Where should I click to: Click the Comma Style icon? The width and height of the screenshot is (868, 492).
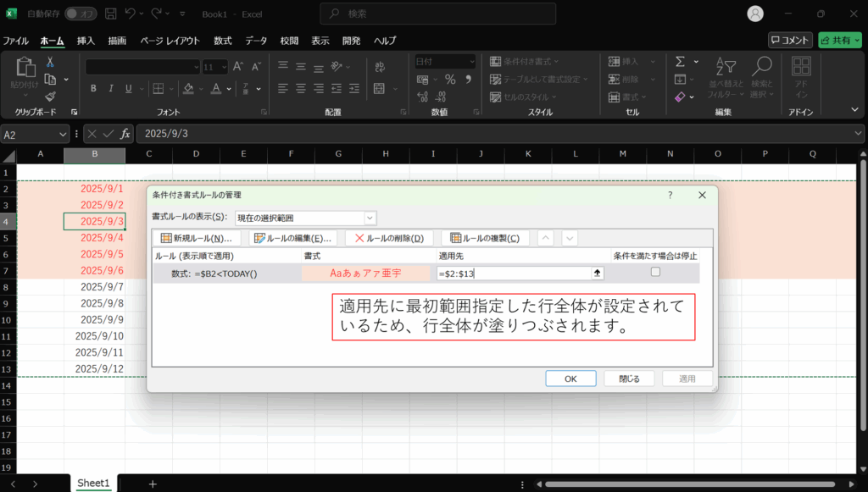point(468,79)
